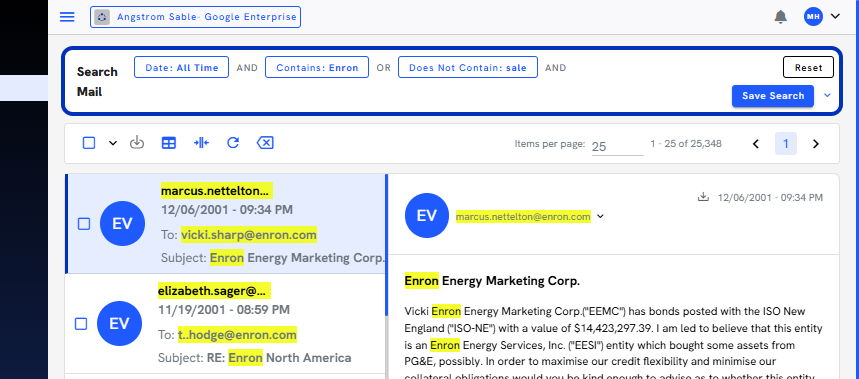Image resolution: width=859 pixels, height=379 pixels.
Task: Check the marcus.nettelton email checkbox
Action: click(x=84, y=223)
